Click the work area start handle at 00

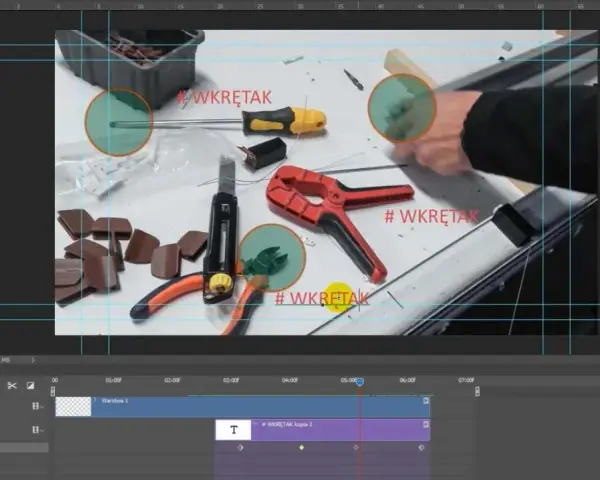click(x=53, y=391)
